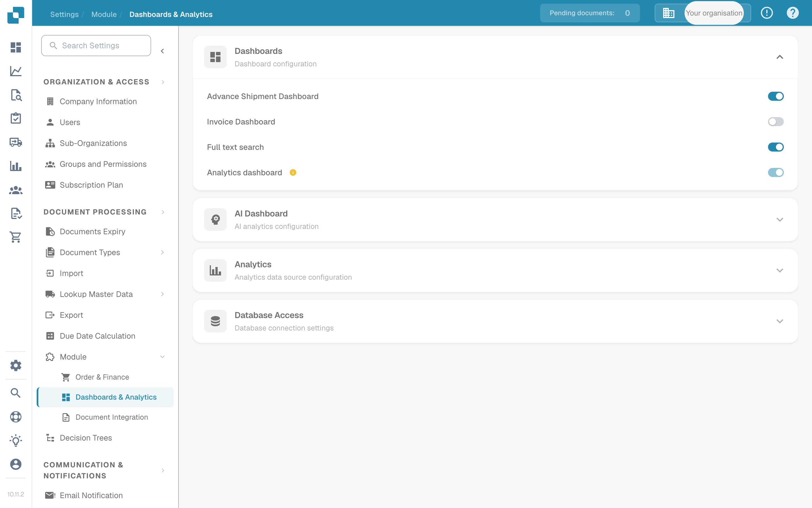Click the Settings breadcrumb link
The height and width of the screenshot is (508, 812).
click(x=64, y=14)
